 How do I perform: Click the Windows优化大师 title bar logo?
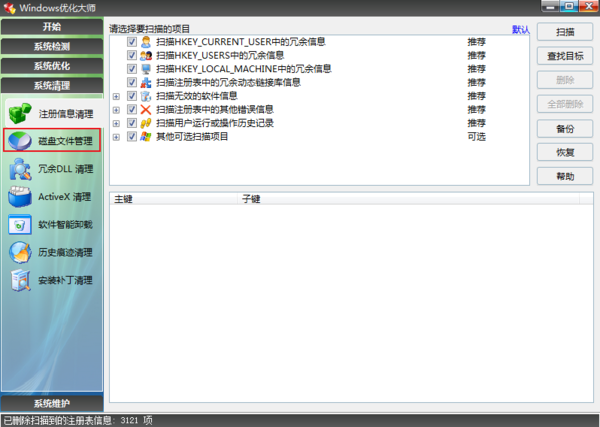pos(9,8)
